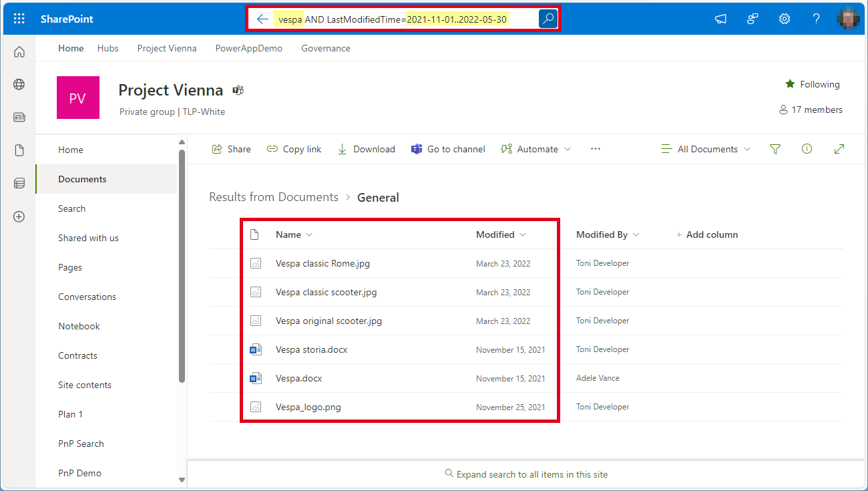Click the magnifier icon in the search box

click(x=548, y=18)
